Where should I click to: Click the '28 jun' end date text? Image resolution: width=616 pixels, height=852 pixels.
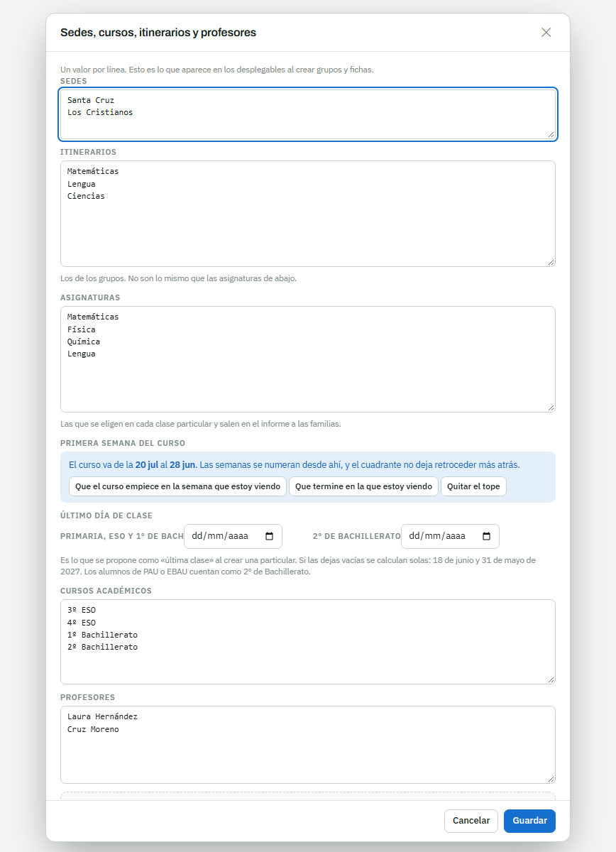pos(182,465)
